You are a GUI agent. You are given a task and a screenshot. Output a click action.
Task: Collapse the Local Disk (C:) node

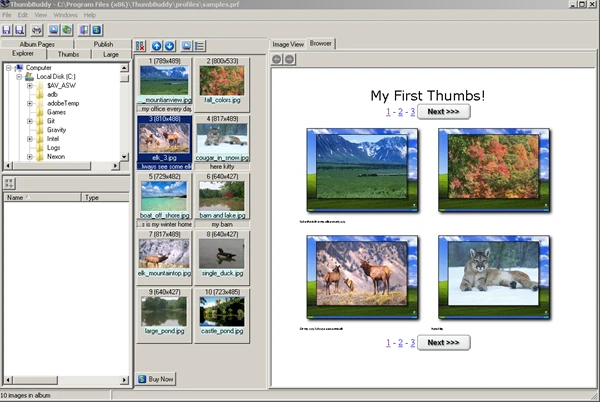(19, 77)
